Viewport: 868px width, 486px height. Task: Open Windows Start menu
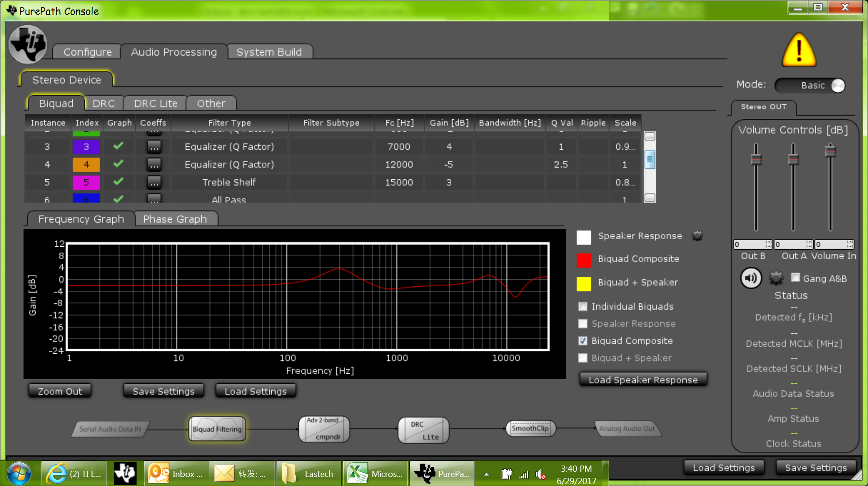pos(19,474)
